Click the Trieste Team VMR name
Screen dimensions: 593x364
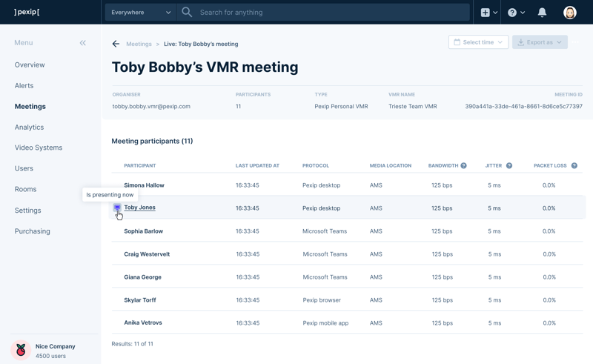click(413, 106)
